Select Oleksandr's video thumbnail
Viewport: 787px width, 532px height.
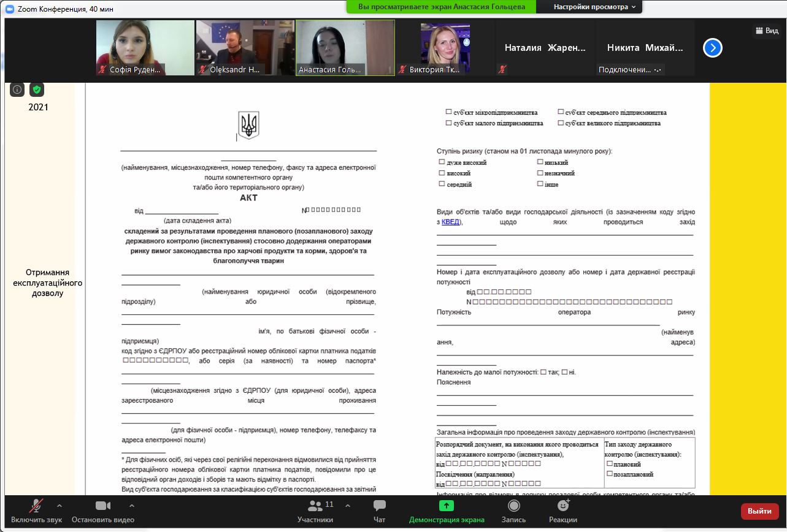(245, 48)
